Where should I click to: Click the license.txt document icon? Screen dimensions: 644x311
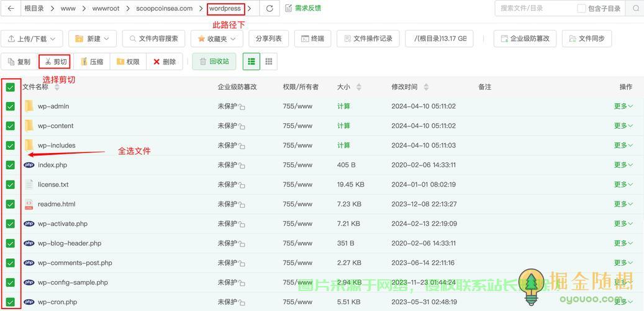(29, 184)
